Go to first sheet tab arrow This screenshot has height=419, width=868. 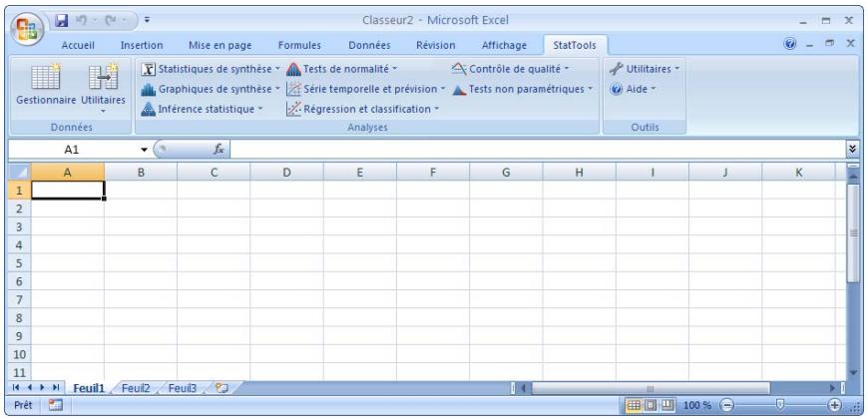click(x=16, y=388)
